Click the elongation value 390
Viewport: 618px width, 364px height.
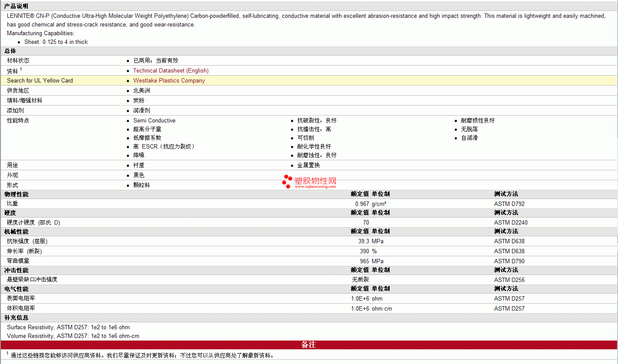point(365,251)
